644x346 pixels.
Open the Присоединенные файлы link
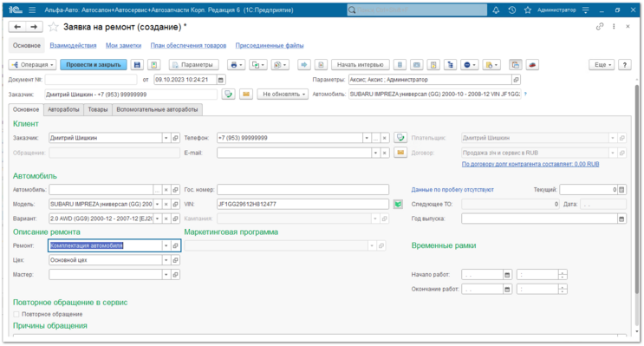pyautogui.click(x=270, y=46)
